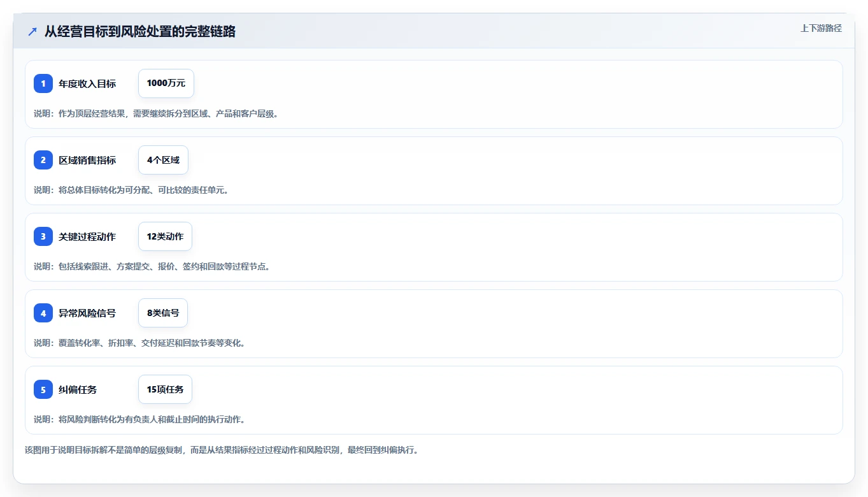Click the step 5 number badge

point(43,389)
